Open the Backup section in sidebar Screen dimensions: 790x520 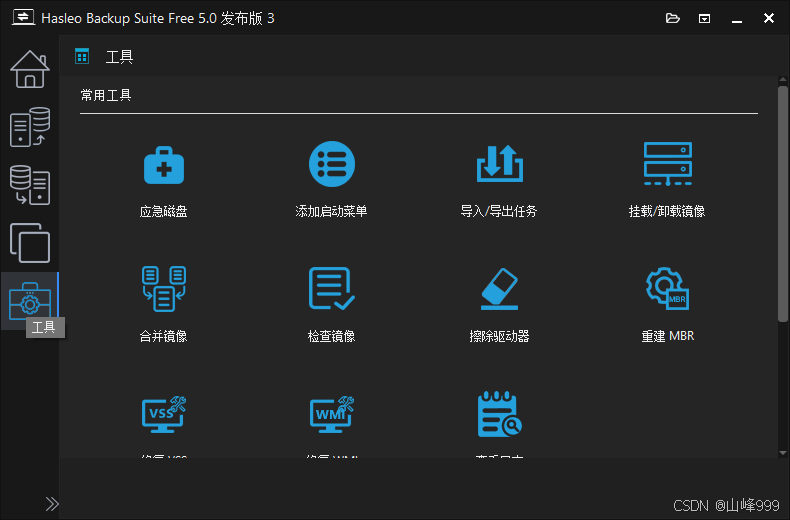coord(30,127)
